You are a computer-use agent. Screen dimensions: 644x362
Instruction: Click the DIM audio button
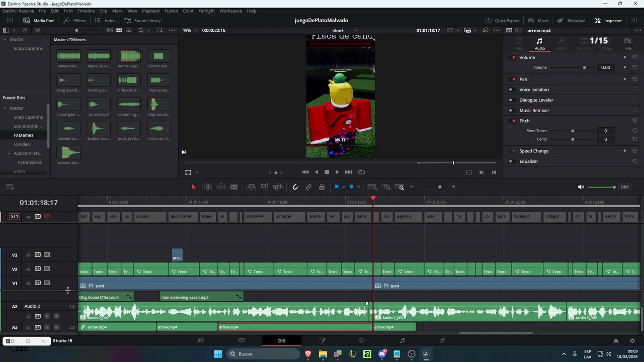(625, 187)
